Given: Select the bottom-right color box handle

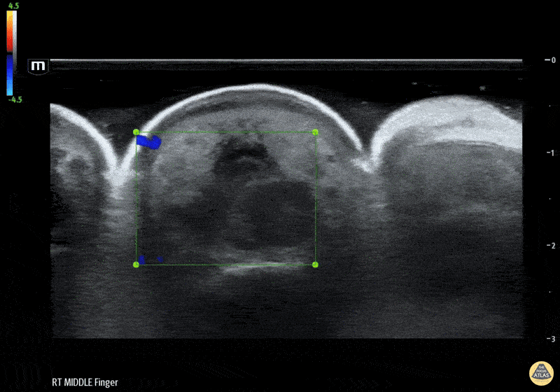Looking at the screenshot, I should coord(315,265).
